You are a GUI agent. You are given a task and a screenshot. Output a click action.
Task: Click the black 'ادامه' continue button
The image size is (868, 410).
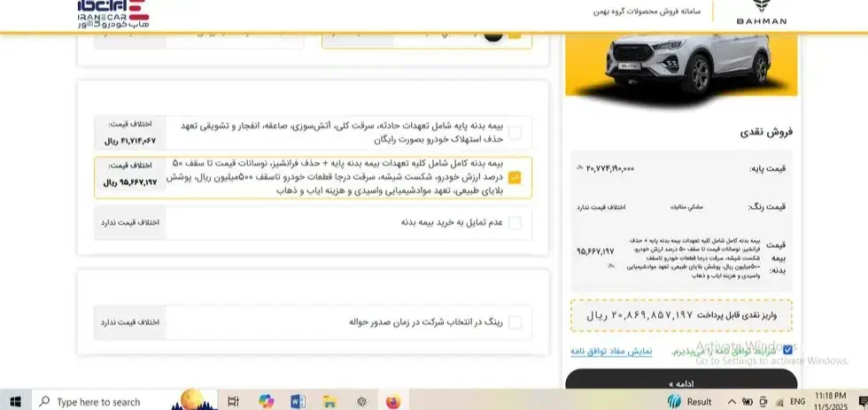point(681,380)
